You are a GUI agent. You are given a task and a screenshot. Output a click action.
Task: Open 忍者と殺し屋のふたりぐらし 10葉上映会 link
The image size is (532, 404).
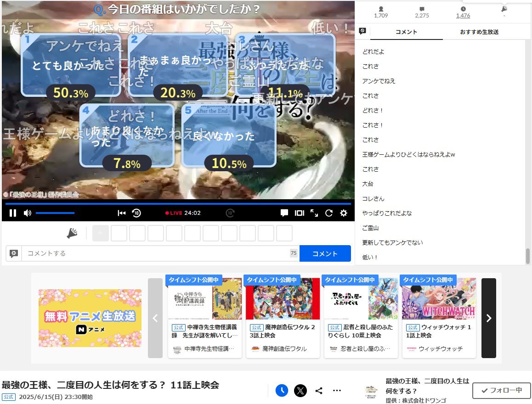360,331
